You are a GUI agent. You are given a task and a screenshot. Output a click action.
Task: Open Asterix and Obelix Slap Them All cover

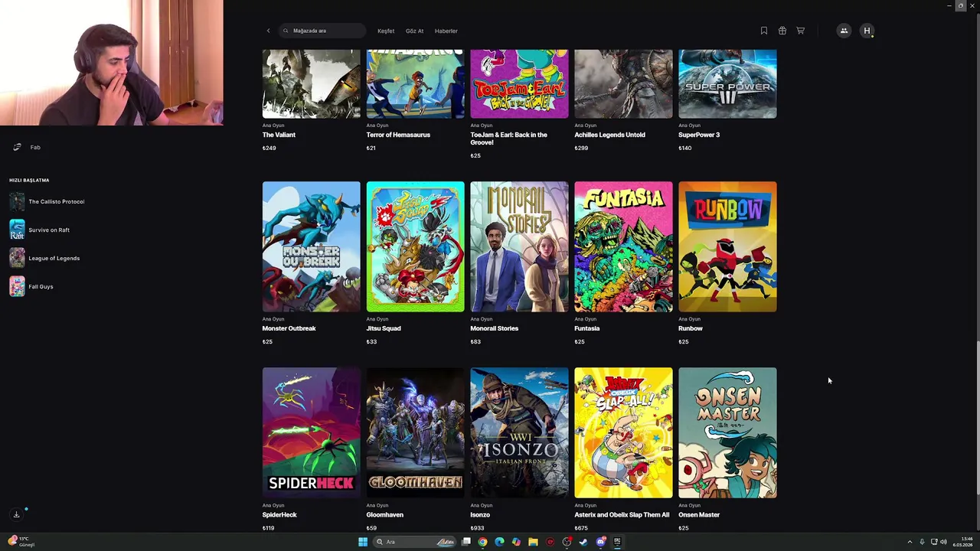[623, 432]
